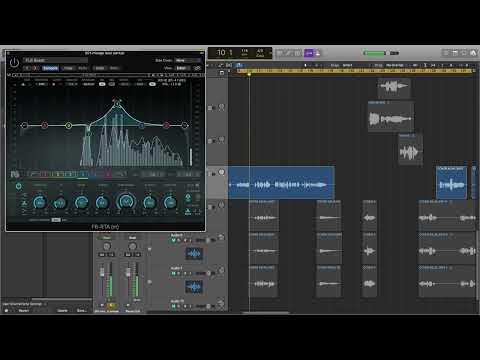Click the first teal knob in band controls
Image resolution: width=480 pixels, height=360 pixels.
40,202
